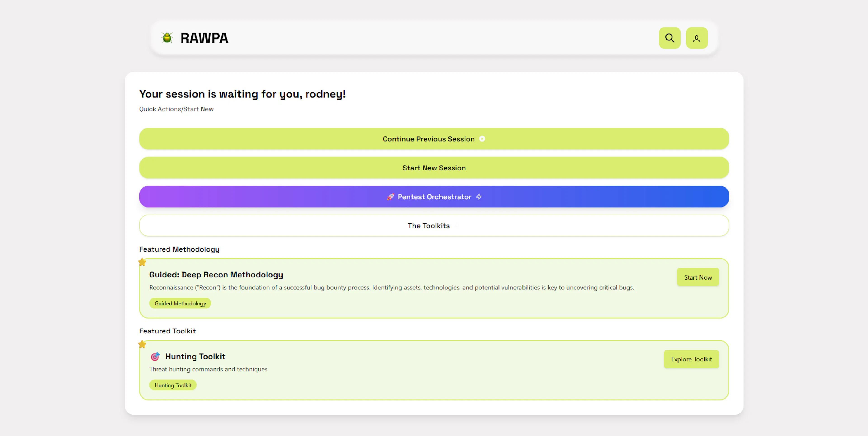Image resolution: width=868 pixels, height=436 pixels.
Task: Click the RAWPA title text
Action: 204,38
